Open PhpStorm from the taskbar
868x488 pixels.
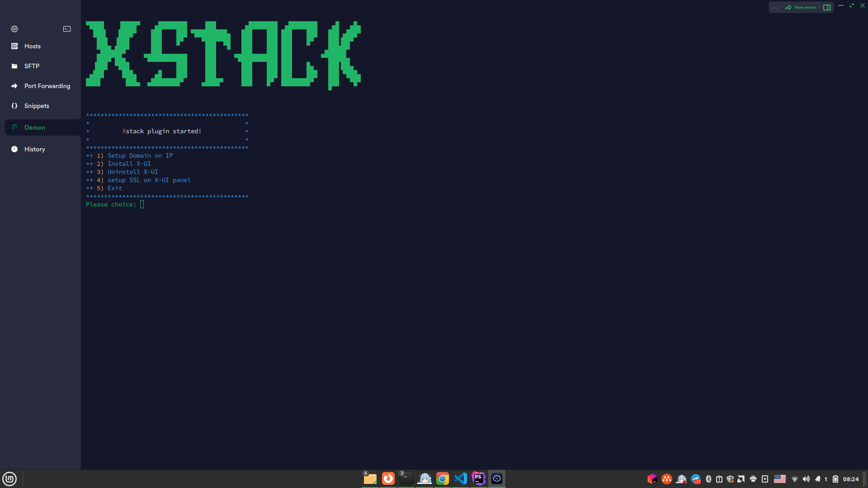(x=478, y=478)
